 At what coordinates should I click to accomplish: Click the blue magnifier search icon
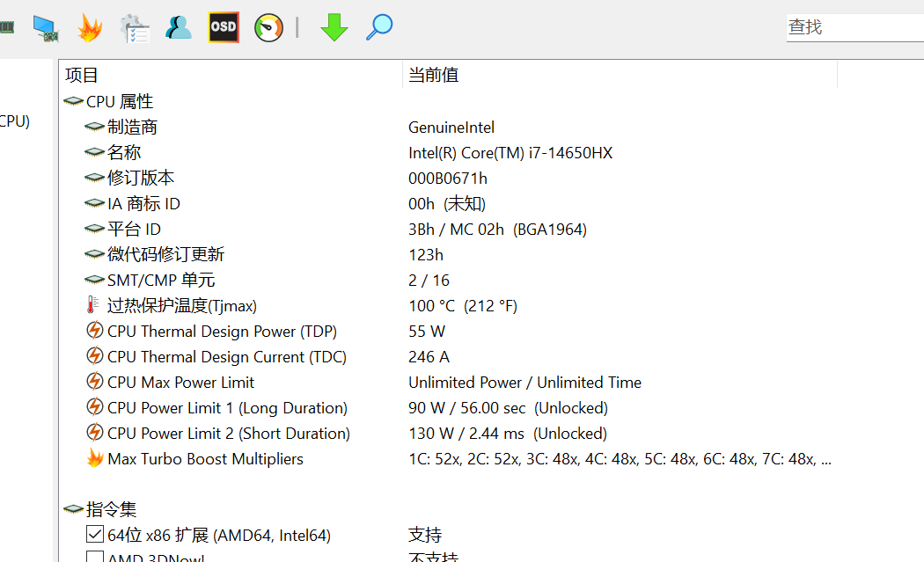click(379, 27)
